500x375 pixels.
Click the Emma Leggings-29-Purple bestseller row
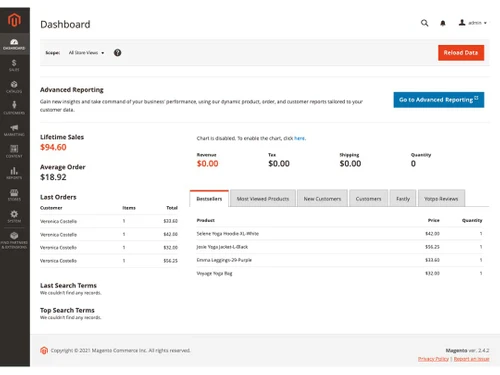(x=339, y=260)
